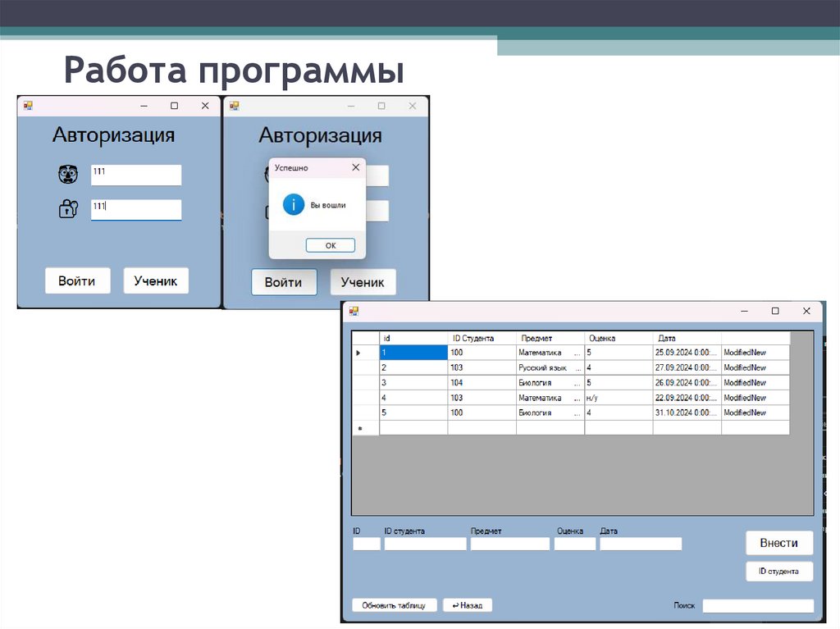Close the grades table window

806,311
